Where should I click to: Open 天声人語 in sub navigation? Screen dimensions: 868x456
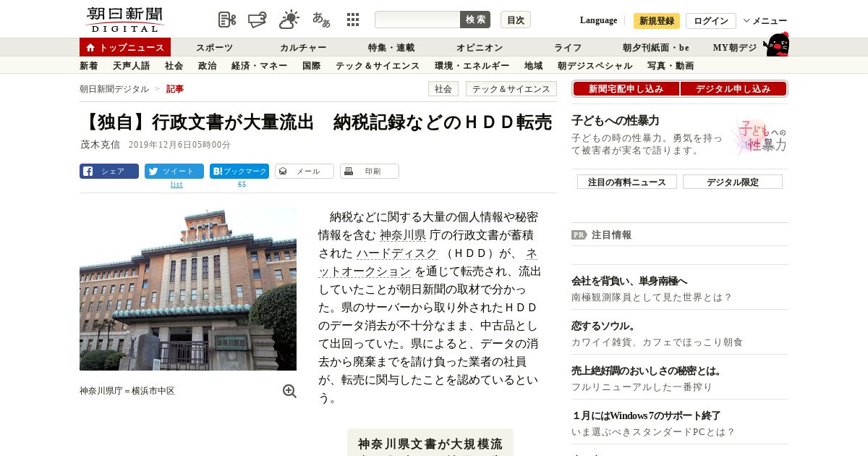[x=131, y=66]
